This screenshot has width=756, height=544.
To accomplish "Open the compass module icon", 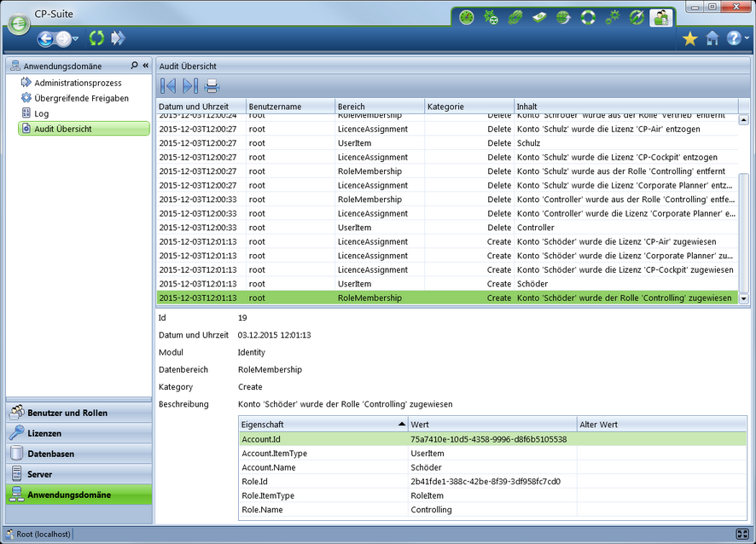I will tap(637, 17).
